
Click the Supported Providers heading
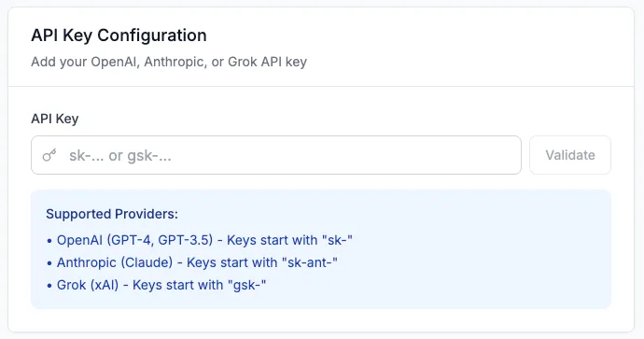click(x=112, y=214)
